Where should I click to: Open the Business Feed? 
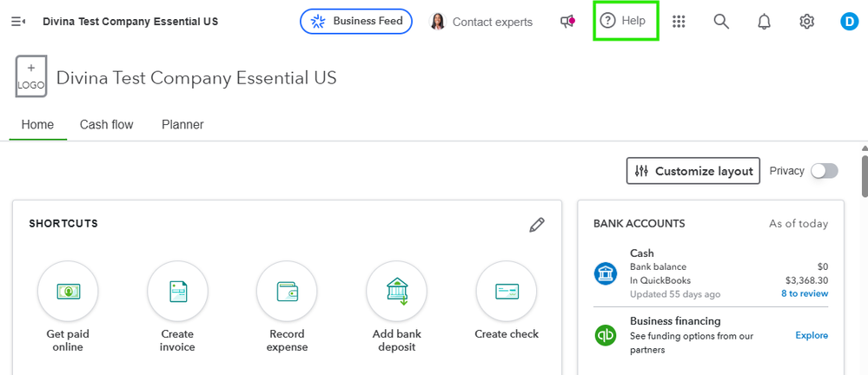[x=356, y=22]
